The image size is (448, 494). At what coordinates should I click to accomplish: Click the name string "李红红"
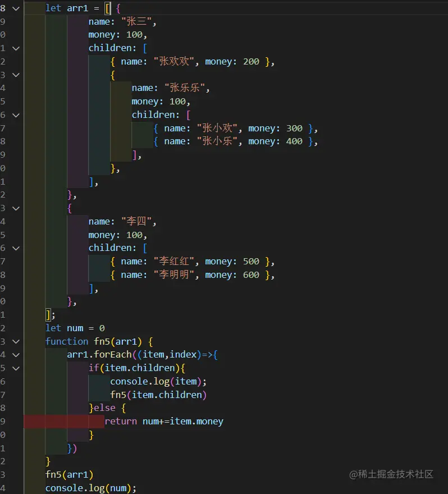point(174,262)
